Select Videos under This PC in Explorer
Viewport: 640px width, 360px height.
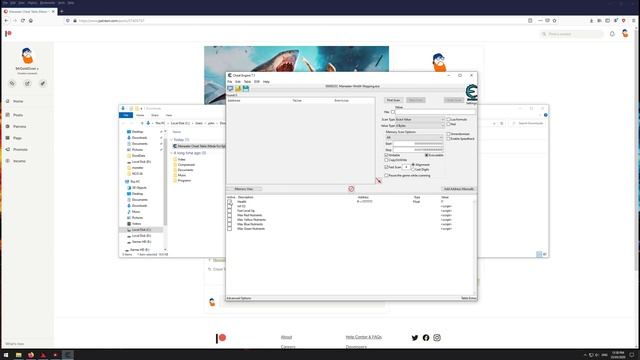click(x=136, y=224)
